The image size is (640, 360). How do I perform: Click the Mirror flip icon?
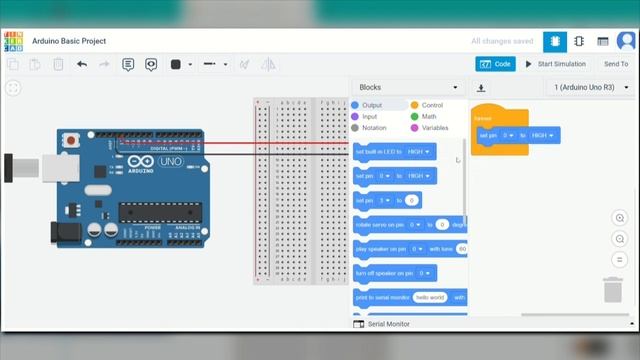pyautogui.click(x=268, y=64)
